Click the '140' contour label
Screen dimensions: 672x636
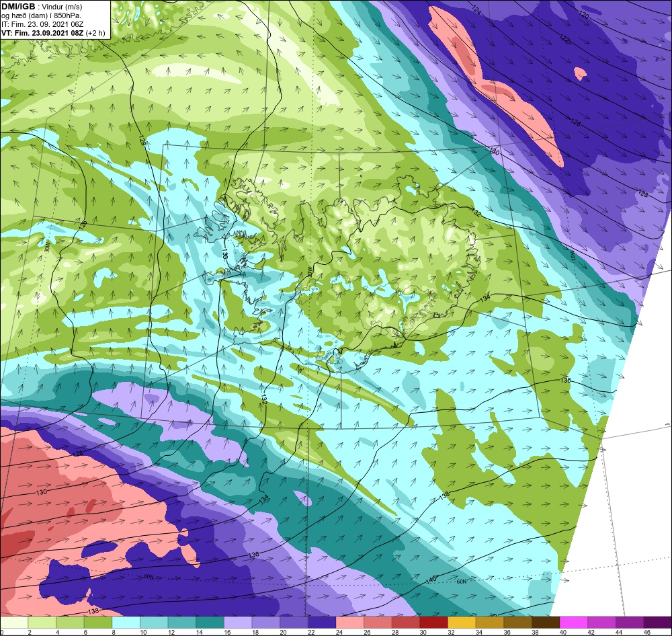point(431,580)
